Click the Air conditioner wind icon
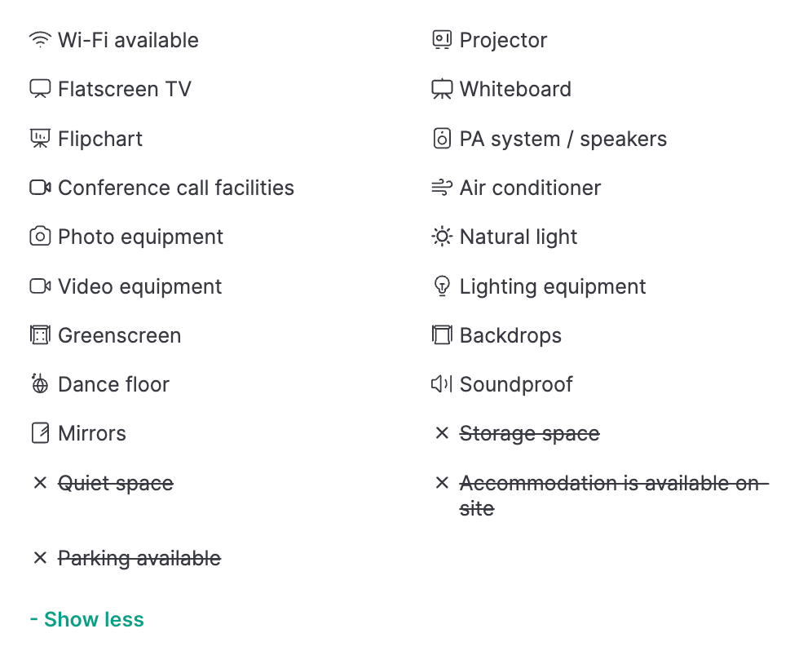This screenshot has width=812, height=651. click(x=442, y=188)
